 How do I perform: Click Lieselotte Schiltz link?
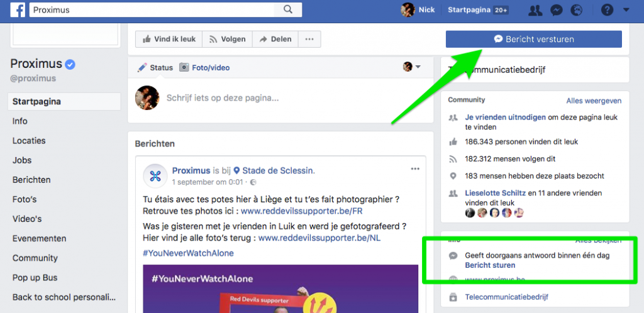tap(495, 193)
